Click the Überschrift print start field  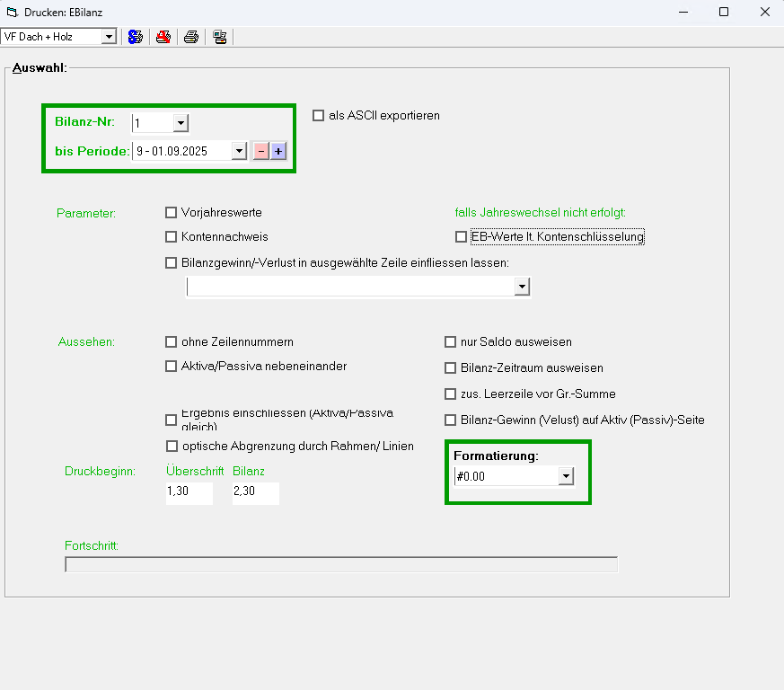pos(189,492)
